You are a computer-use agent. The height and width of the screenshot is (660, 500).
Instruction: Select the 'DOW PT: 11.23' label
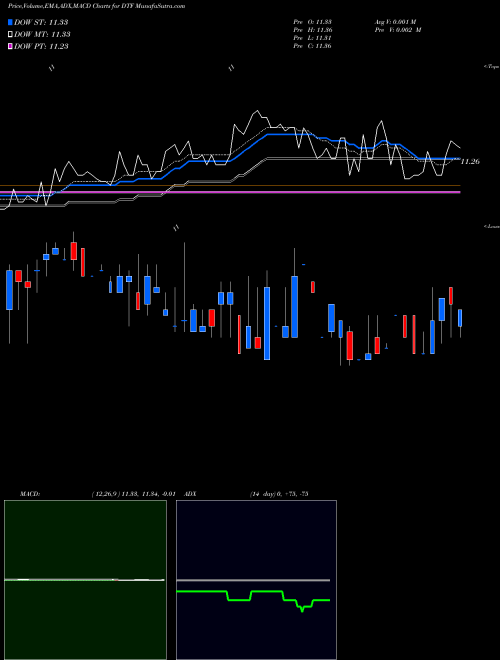[x=41, y=47]
